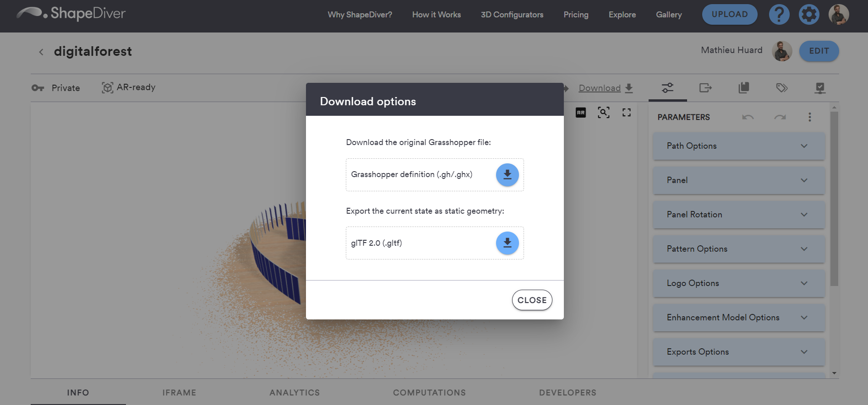This screenshot has width=868, height=405.
Task: Expand the Logo Options section
Action: point(738,283)
